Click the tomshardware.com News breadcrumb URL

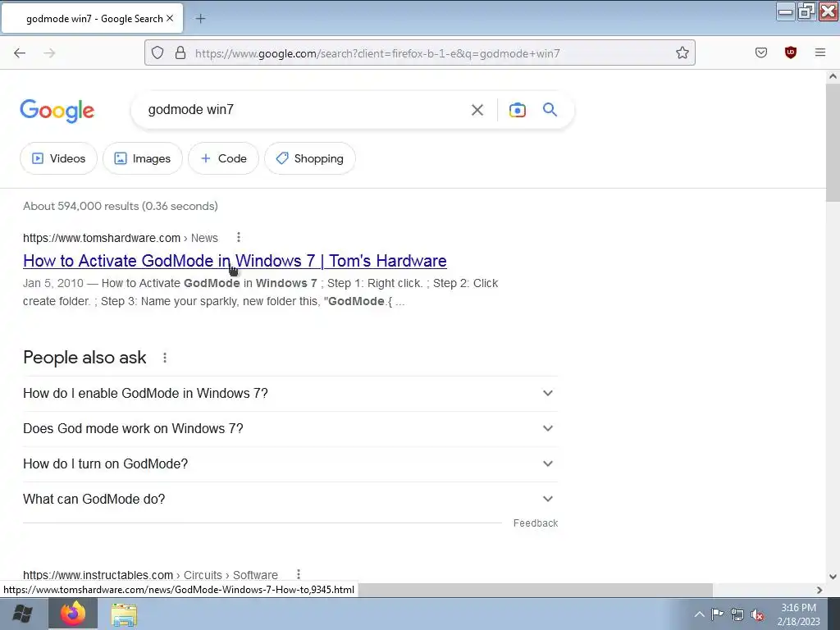121,238
